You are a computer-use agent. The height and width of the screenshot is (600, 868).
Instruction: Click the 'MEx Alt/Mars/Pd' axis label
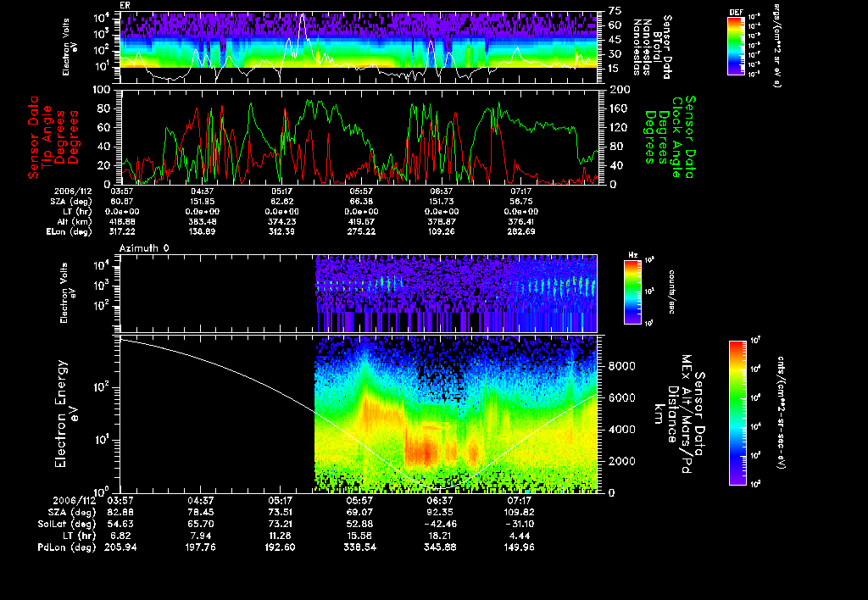(687, 414)
